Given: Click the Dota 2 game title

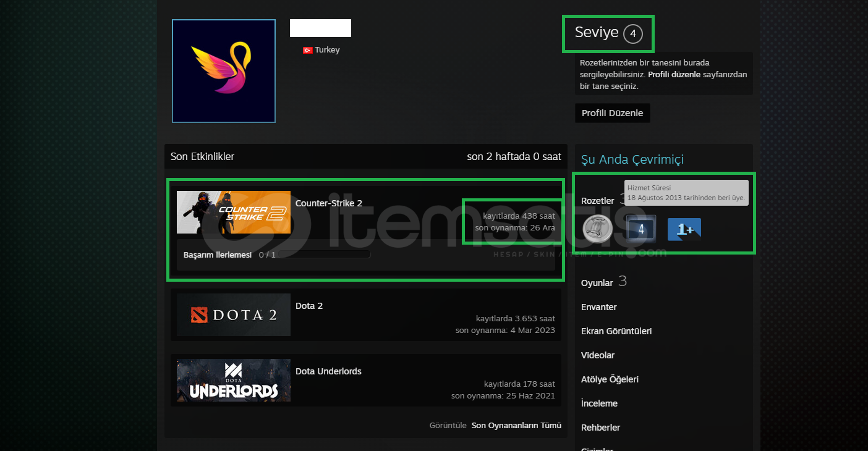Looking at the screenshot, I should click(309, 306).
